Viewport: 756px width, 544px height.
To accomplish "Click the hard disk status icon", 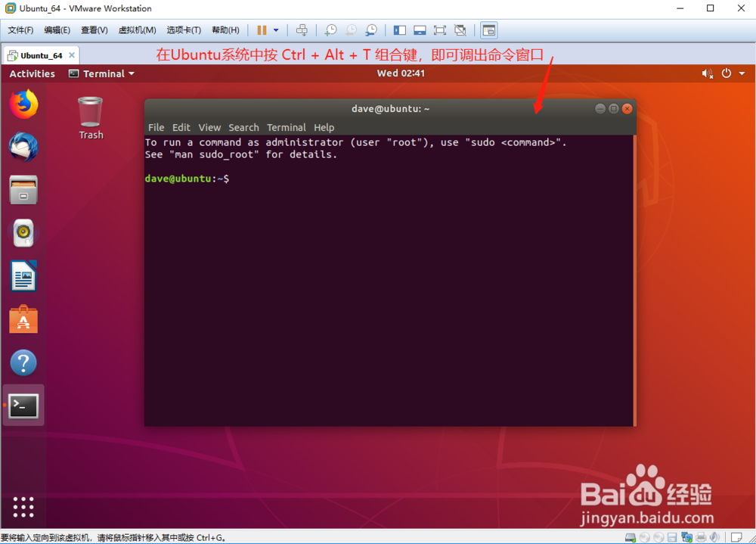I will pos(631,537).
